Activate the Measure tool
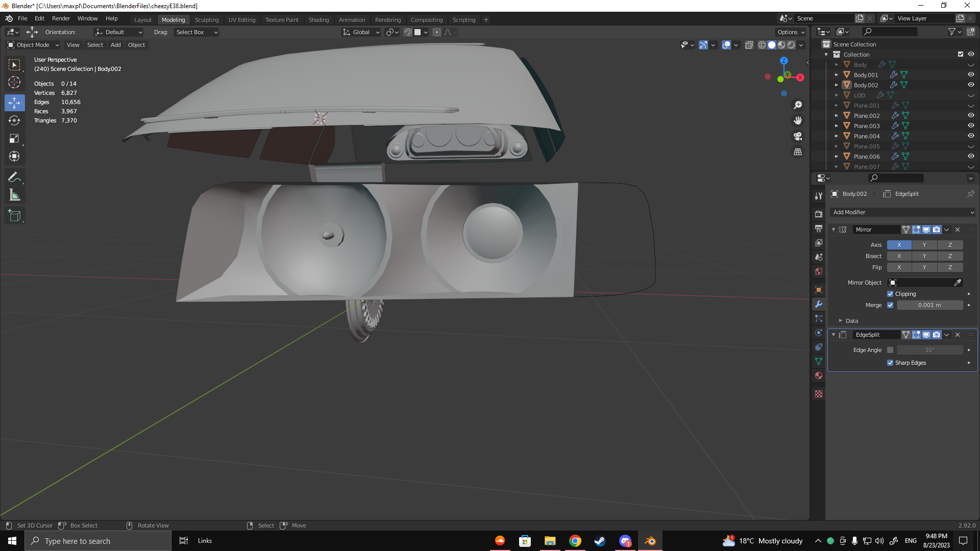 14,195
